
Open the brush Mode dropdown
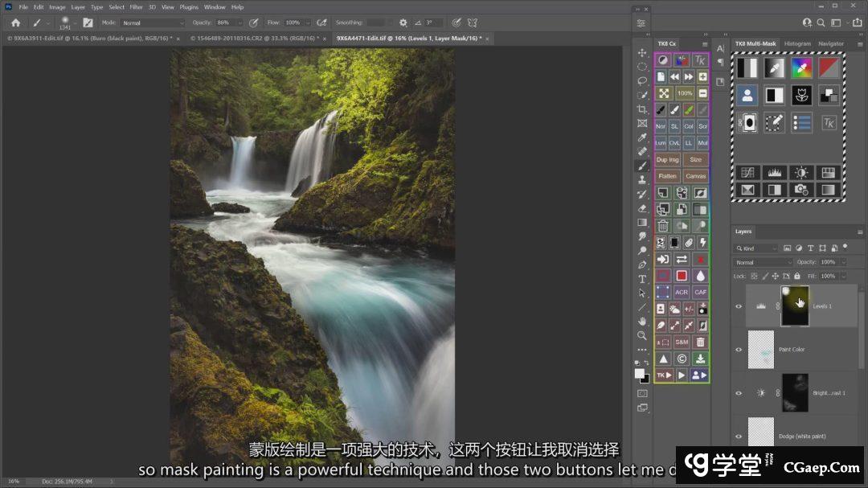(153, 23)
